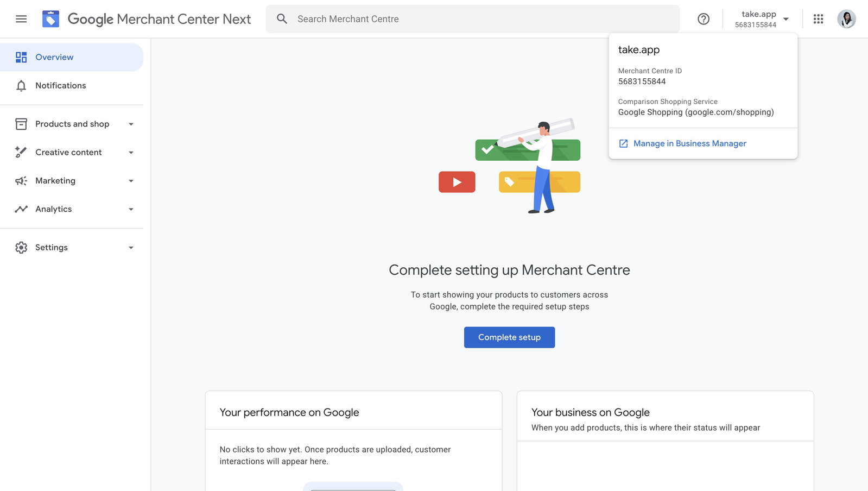This screenshot has height=491, width=868.
Task: Open the help question mark icon
Action: [x=704, y=19]
